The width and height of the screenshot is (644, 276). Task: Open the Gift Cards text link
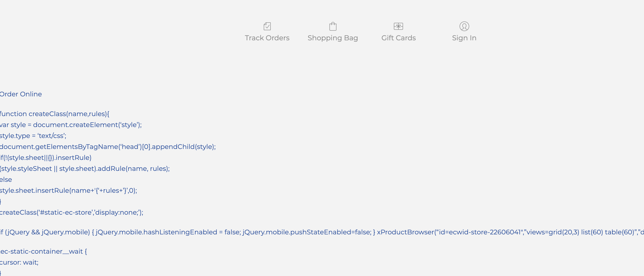(398, 38)
